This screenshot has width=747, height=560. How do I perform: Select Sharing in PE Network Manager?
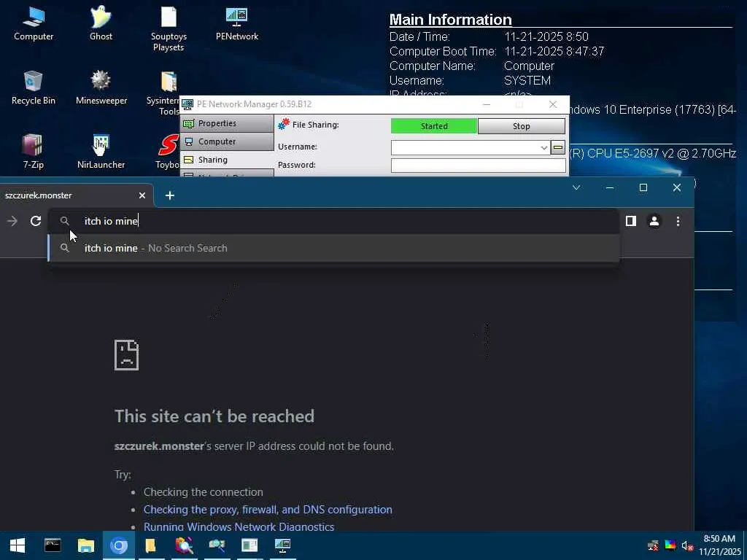[x=227, y=160]
